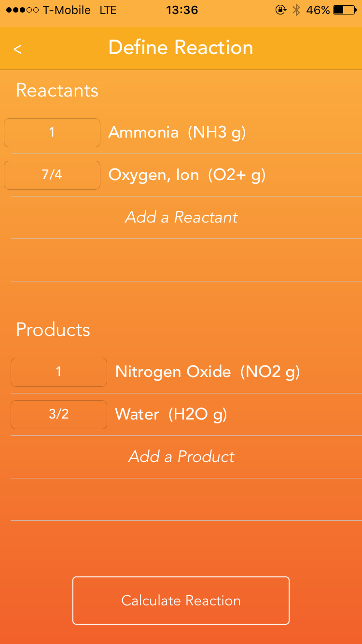Image resolution: width=362 pixels, height=644 pixels.
Task: Select the Oxygen, Ion (O2+ g) reactant
Action: [187, 175]
